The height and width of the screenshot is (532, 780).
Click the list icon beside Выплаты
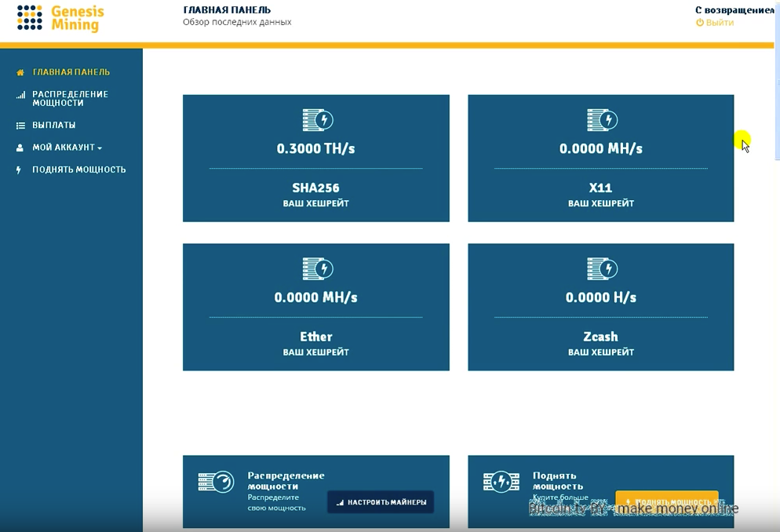coord(20,126)
